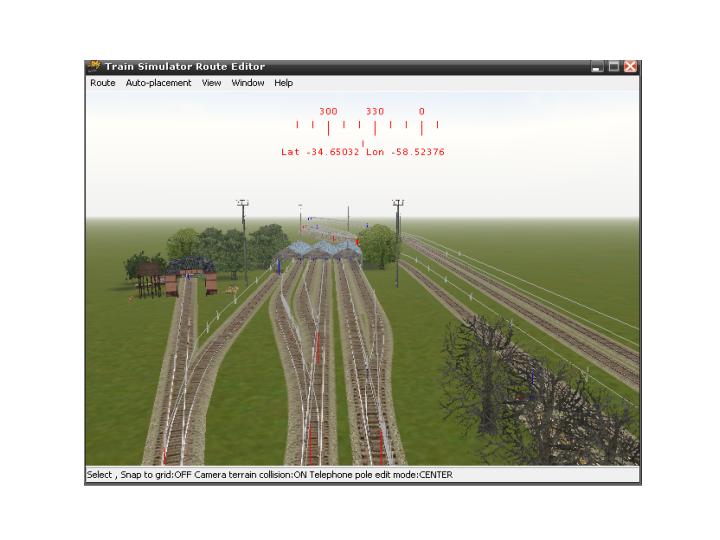Open the Window menu
Image resolution: width=720 pixels, height=540 pixels.
[248, 83]
